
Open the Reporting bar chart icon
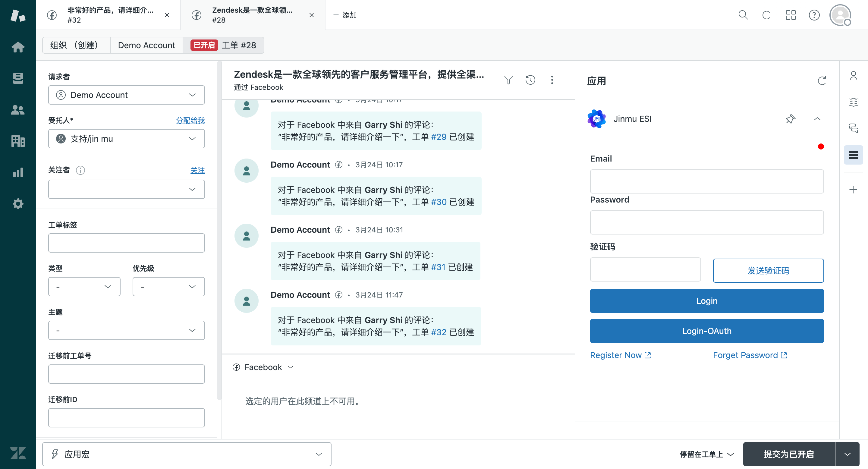click(x=18, y=172)
